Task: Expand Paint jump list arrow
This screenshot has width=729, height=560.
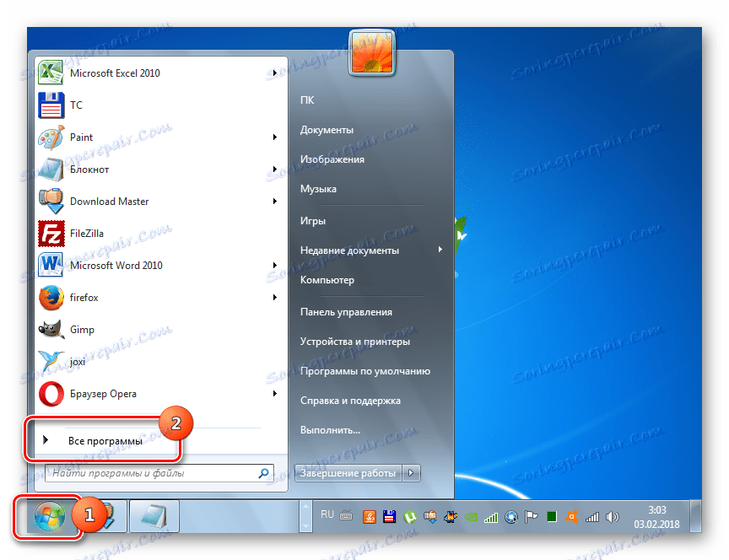Action: tap(275, 137)
